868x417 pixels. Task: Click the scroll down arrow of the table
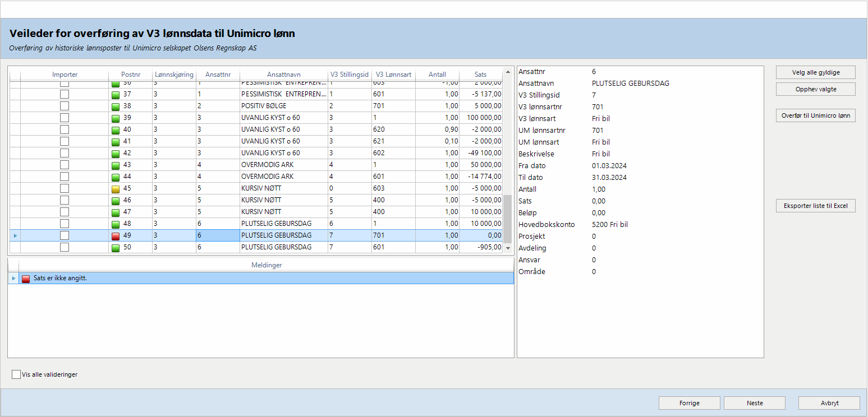pyautogui.click(x=508, y=247)
